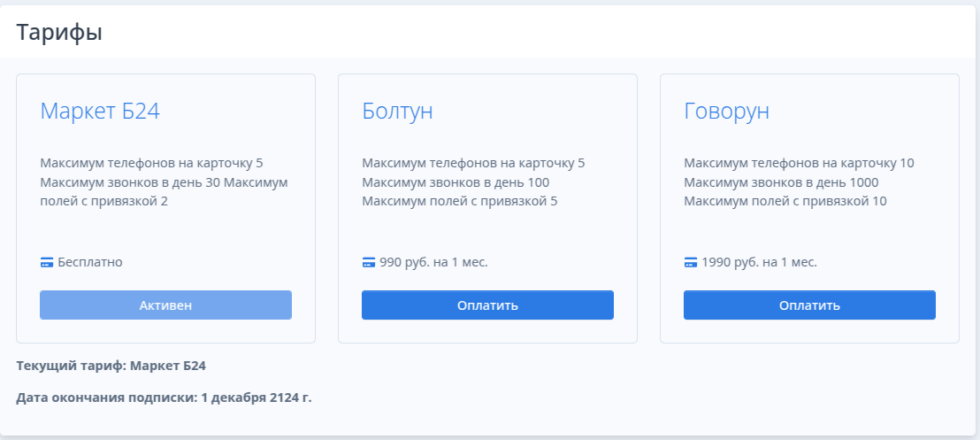Click the Активен button on Маркет Б24

click(x=165, y=305)
